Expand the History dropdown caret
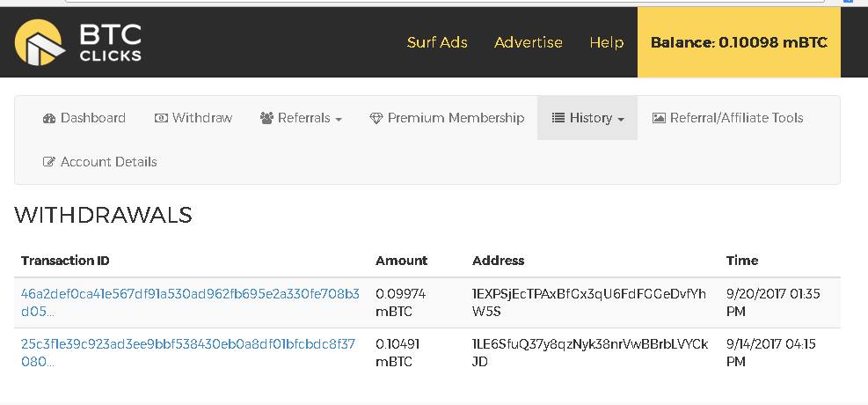Viewport: 868px width, 405px height. (621, 119)
